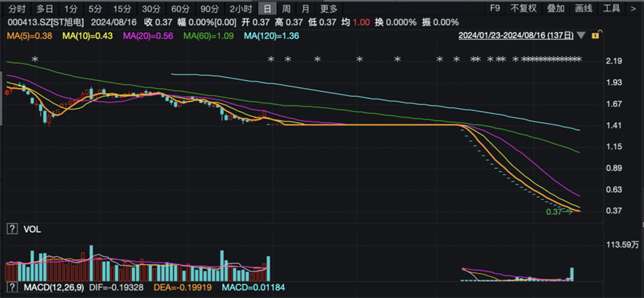The height and width of the screenshot is (298, 644).
Task: Switch to the 月 monthly tab
Action: coord(305,8)
